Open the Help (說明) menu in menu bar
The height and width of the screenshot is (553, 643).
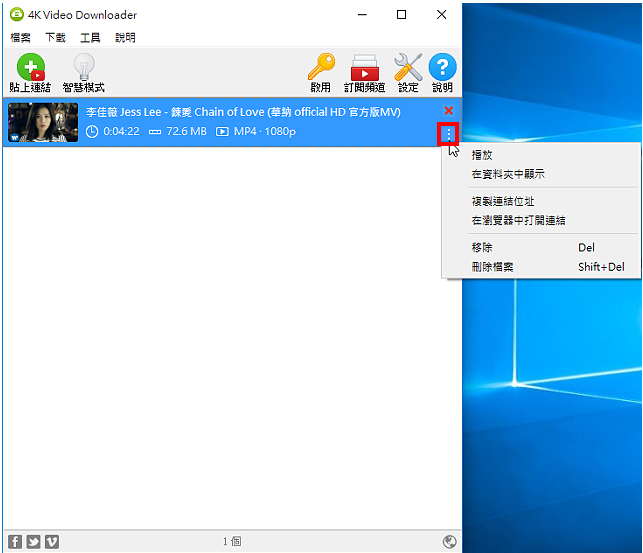tap(125, 38)
